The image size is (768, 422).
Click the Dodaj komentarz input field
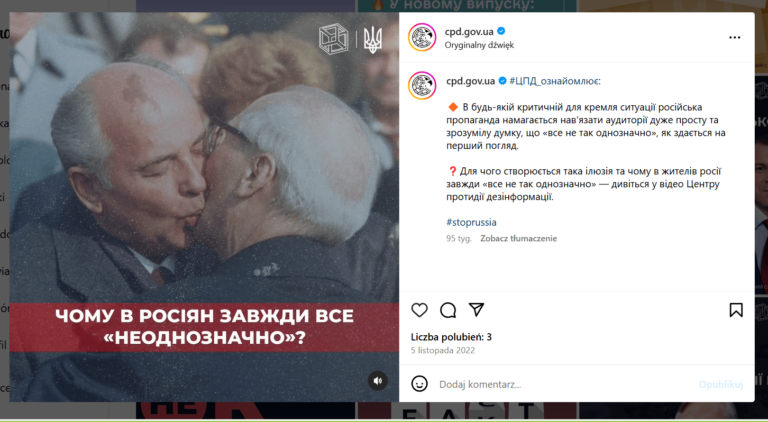[x=563, y=384]
